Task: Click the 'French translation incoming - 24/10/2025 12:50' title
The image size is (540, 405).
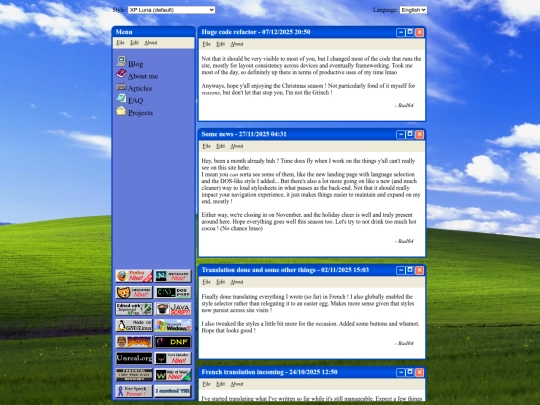Action: (x=269, y=372)
